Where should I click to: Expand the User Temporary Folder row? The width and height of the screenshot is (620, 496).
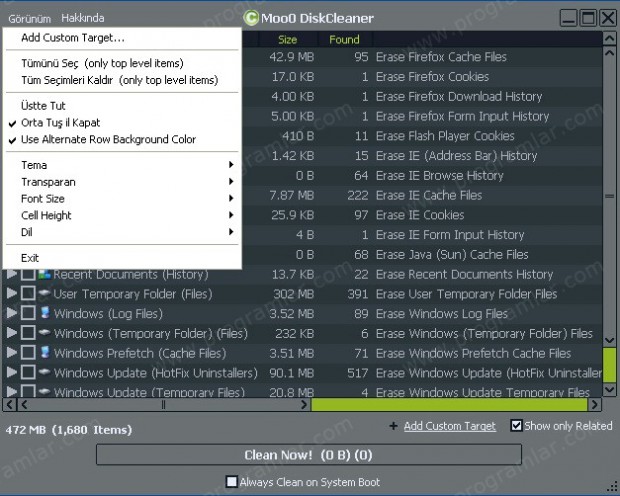coord(12,293)
